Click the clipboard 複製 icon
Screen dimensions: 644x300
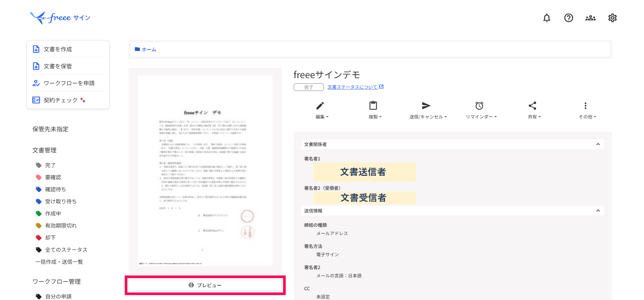373,105
